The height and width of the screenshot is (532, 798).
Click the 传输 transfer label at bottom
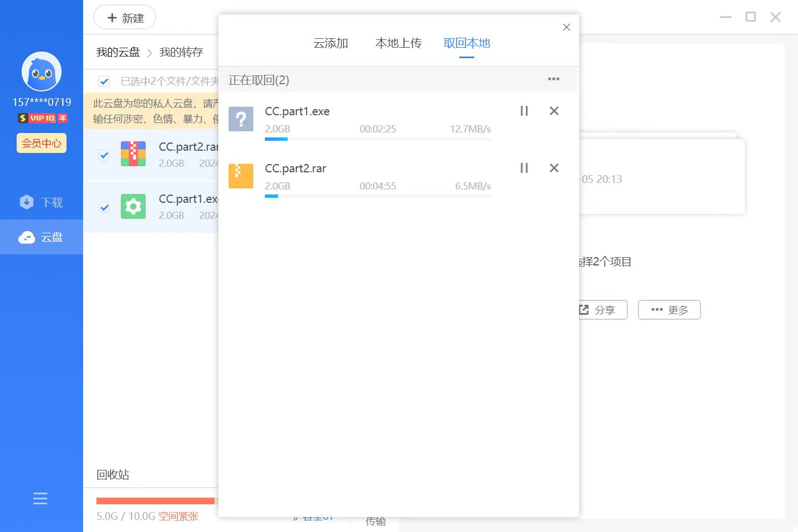point(376,521)
